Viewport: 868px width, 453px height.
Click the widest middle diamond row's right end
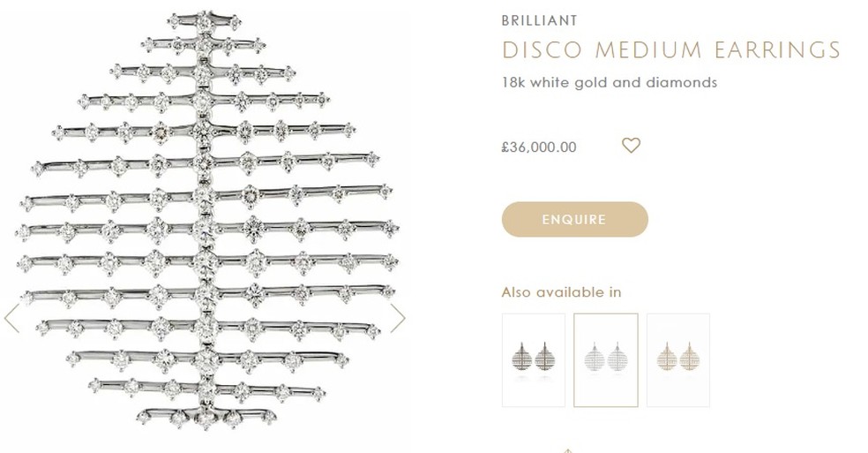pos(391,228)
